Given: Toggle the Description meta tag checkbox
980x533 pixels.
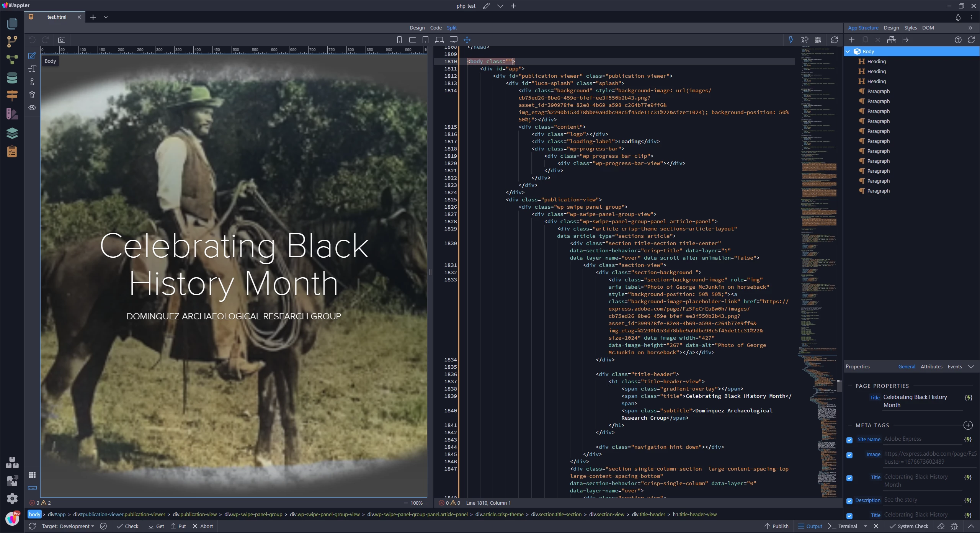Looking at the screenshot, I should (849, 501).
